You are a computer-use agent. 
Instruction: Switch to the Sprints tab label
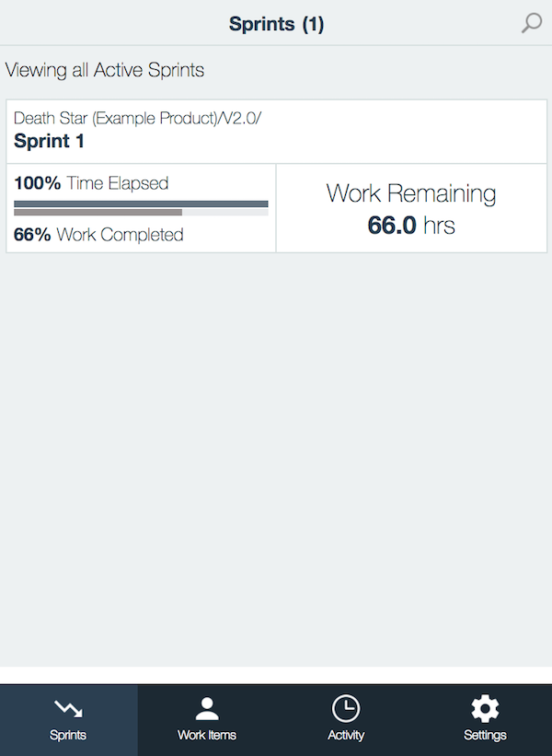(x=68, y=735)
